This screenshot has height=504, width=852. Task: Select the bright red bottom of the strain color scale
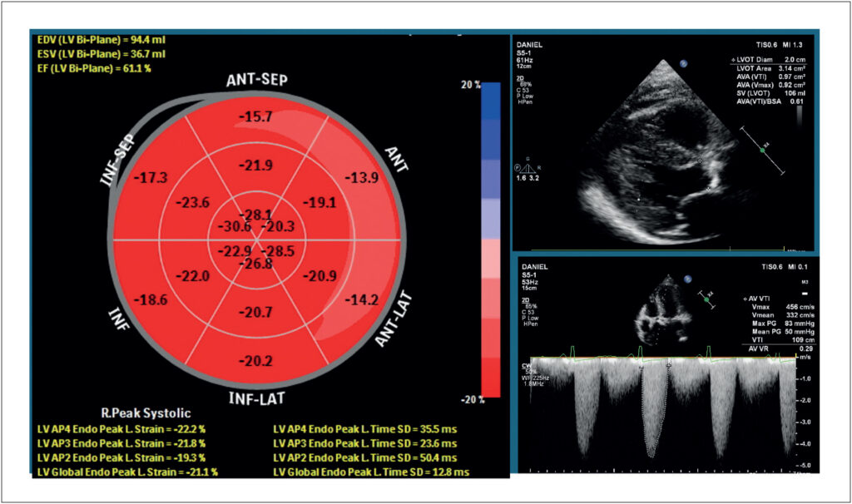(491, 378)
